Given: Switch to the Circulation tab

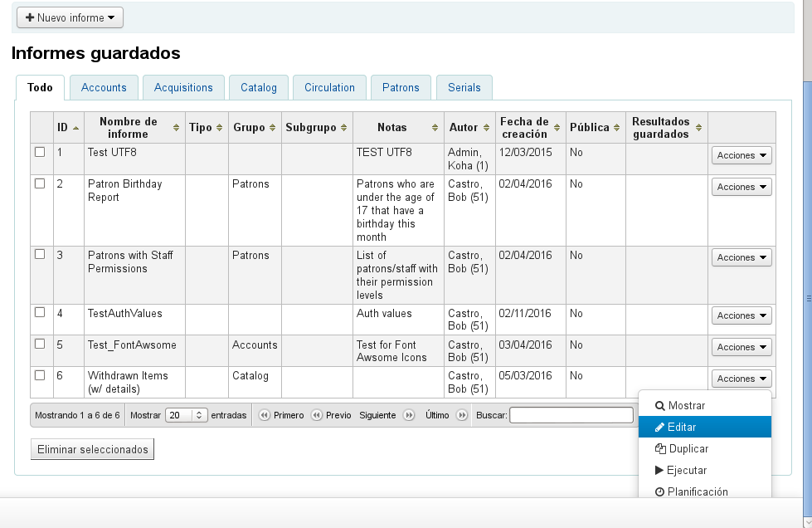Looking at the screenshot, I should [x=329, y=87].
